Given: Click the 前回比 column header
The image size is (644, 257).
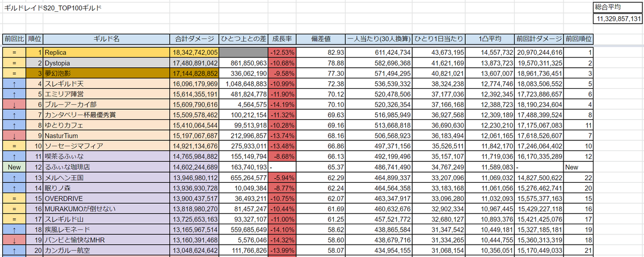Looking at the screenshot, I should click(14, 39).
